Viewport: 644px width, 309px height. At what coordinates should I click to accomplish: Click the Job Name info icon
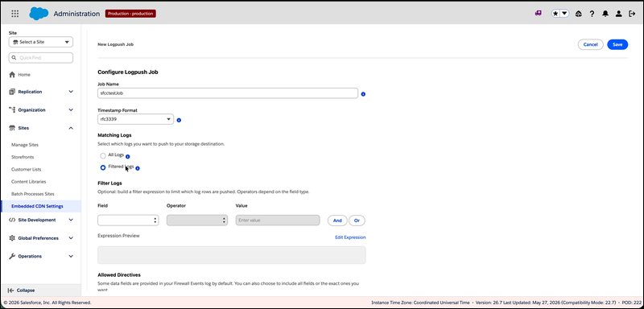[x=363, y=94]
